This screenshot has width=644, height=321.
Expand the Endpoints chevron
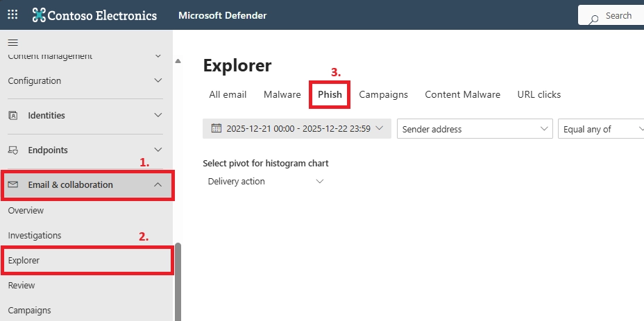[x=158, y=150]
